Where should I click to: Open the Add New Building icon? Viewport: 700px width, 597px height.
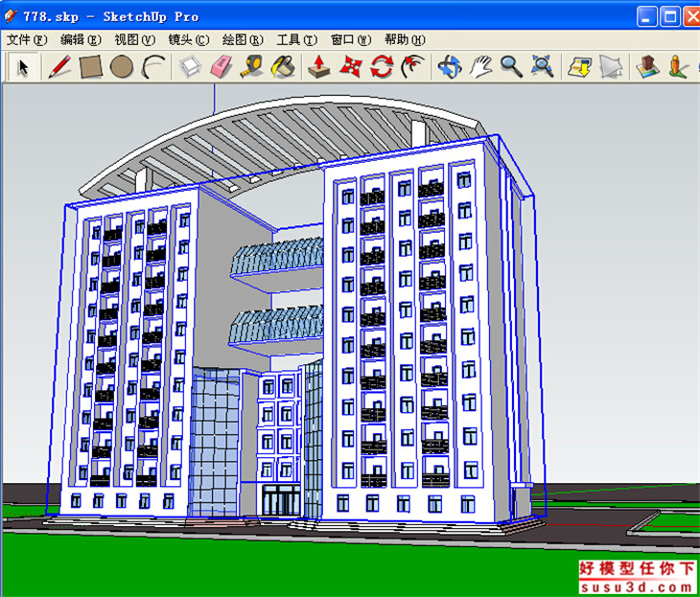pos(647,67)
